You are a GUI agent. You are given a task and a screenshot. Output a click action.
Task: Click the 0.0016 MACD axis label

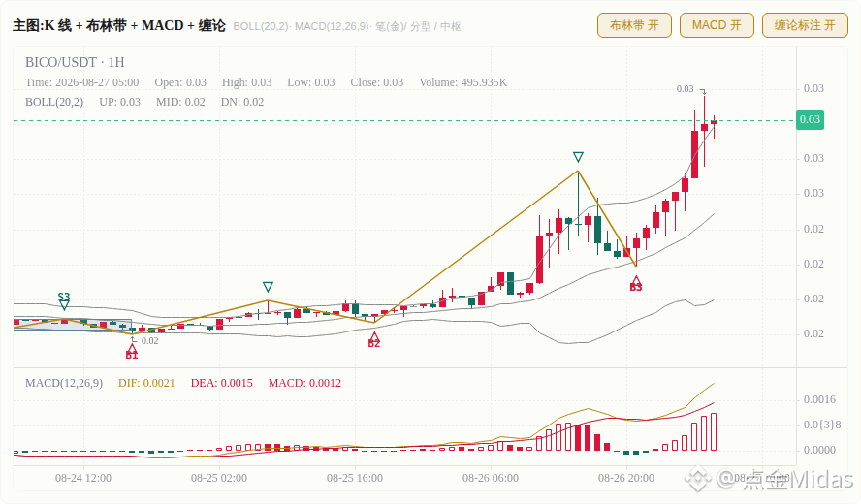pos(819,399)
